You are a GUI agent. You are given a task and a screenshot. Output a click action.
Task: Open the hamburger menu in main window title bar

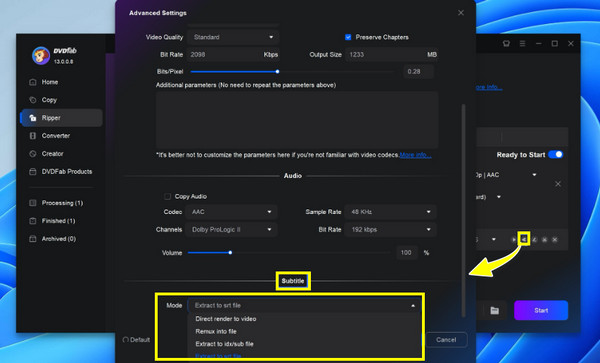(522, 44)
